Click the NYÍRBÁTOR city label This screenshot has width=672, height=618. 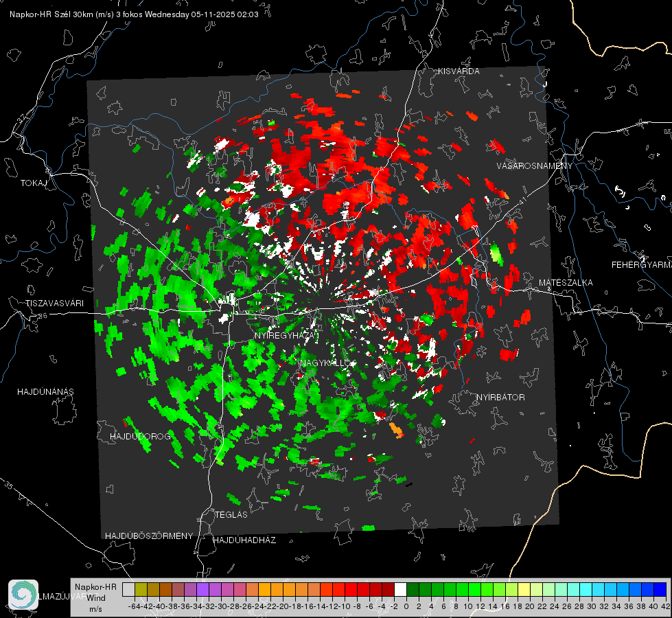coord(500,398)
